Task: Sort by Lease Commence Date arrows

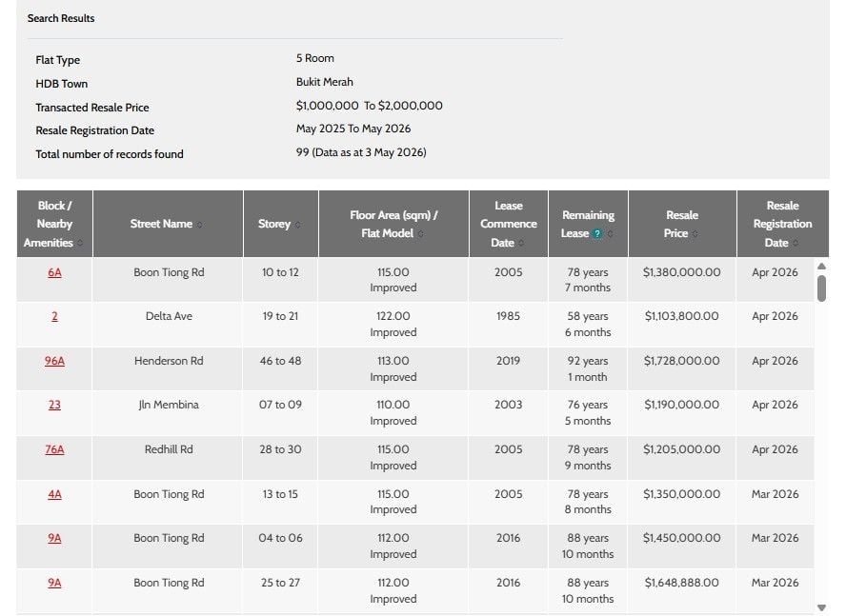Action: (521, 244)
